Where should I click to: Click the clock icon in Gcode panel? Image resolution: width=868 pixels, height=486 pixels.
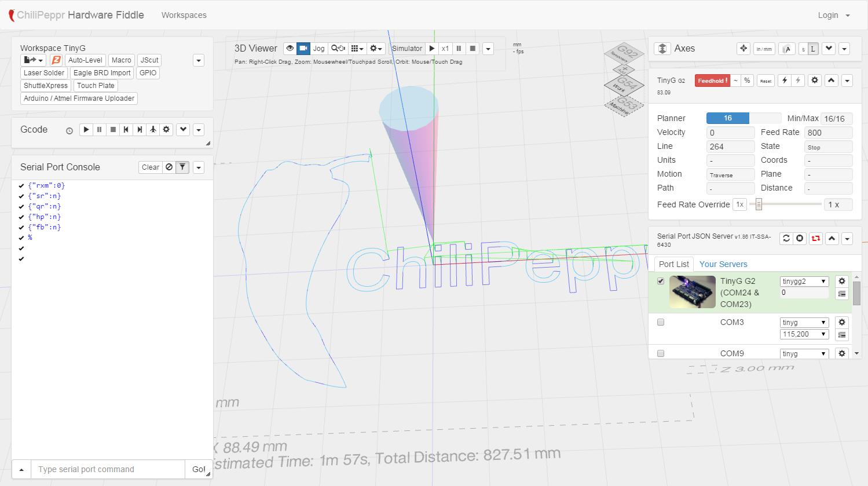point(69,131)
